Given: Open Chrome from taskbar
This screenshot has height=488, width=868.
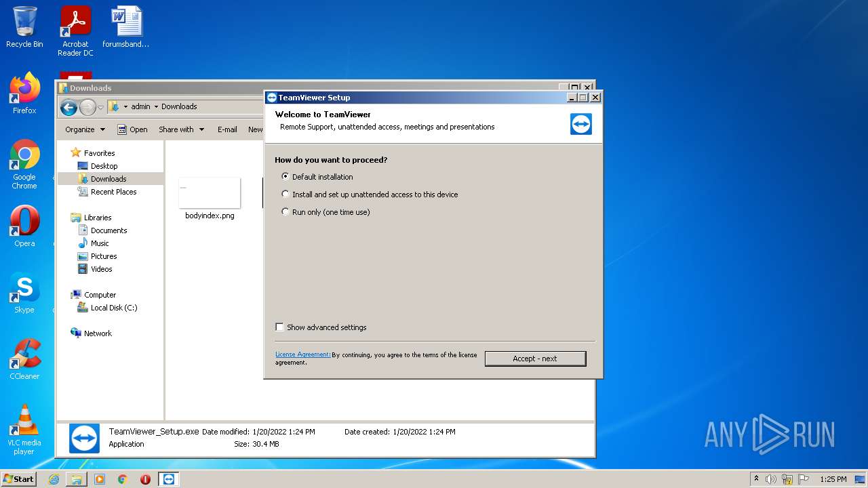Looking at the screenshot, I should [x=123, y=479].
